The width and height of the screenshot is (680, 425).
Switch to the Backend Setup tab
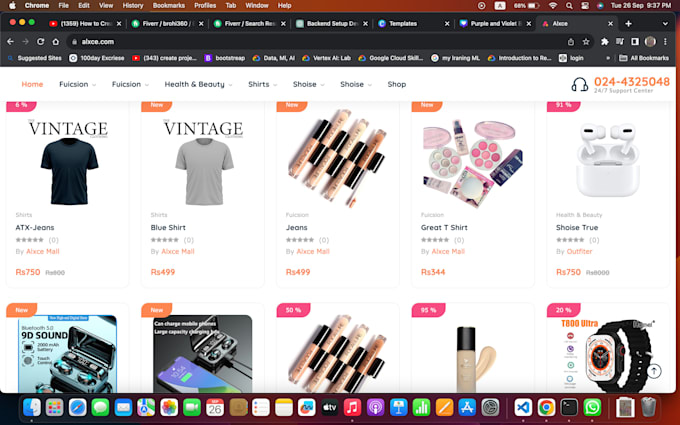pyautogui.click(x=332, y=23)
